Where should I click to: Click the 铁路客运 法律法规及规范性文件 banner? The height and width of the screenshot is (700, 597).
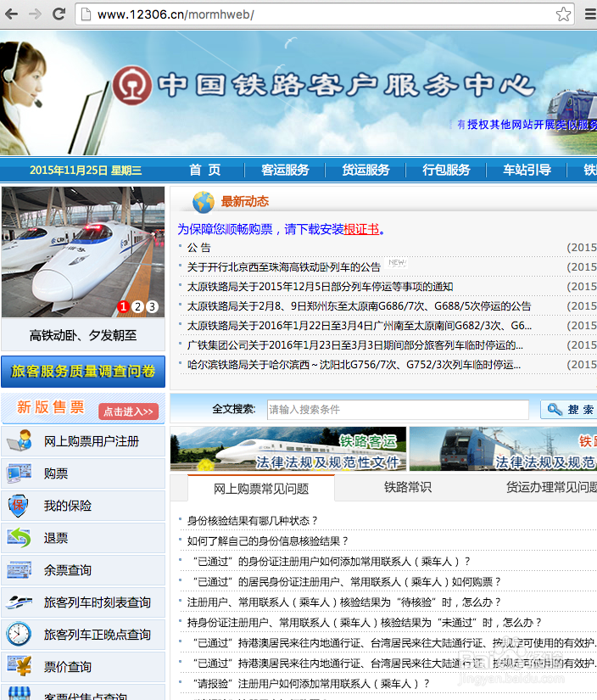288,449
